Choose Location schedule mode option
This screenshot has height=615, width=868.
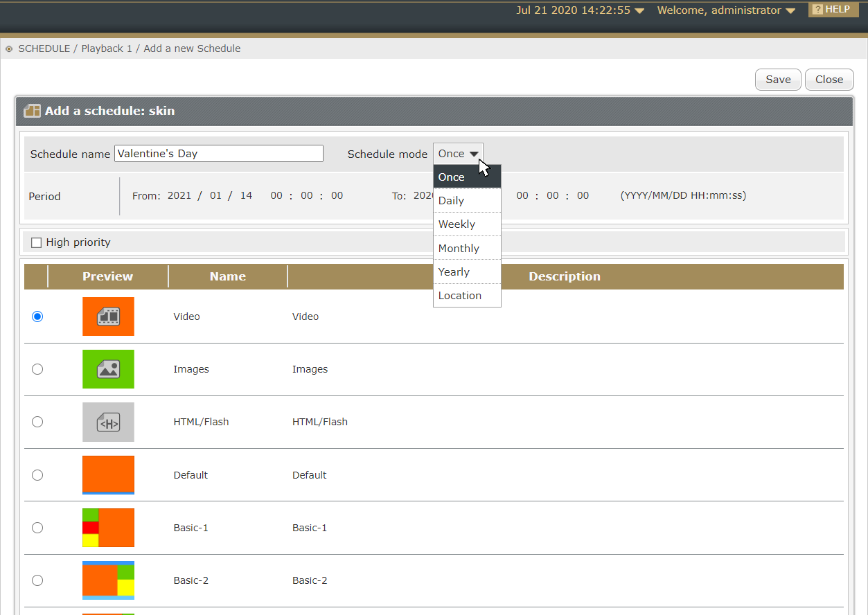point(467,296)
